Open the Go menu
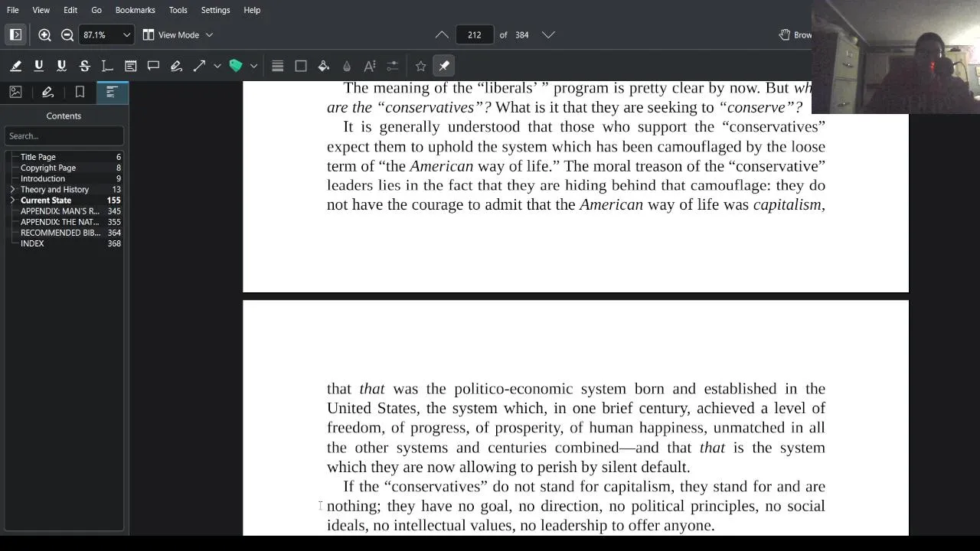Screen dimensions: 980x551 point(96,10)
